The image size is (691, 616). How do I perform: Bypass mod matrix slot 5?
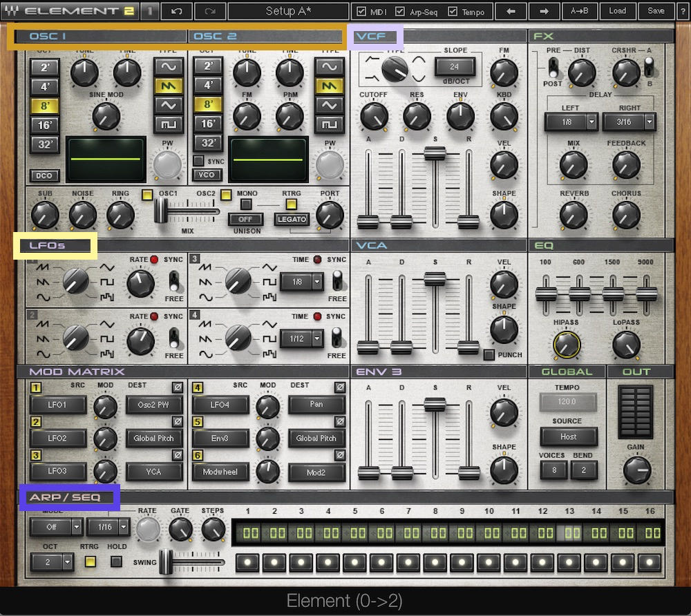[340, 421]
